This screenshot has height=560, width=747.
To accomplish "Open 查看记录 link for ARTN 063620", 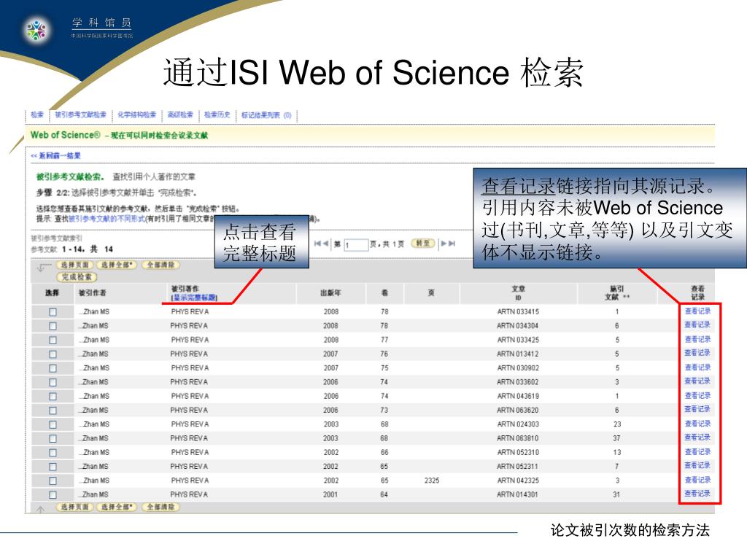I will coord(697,409).
